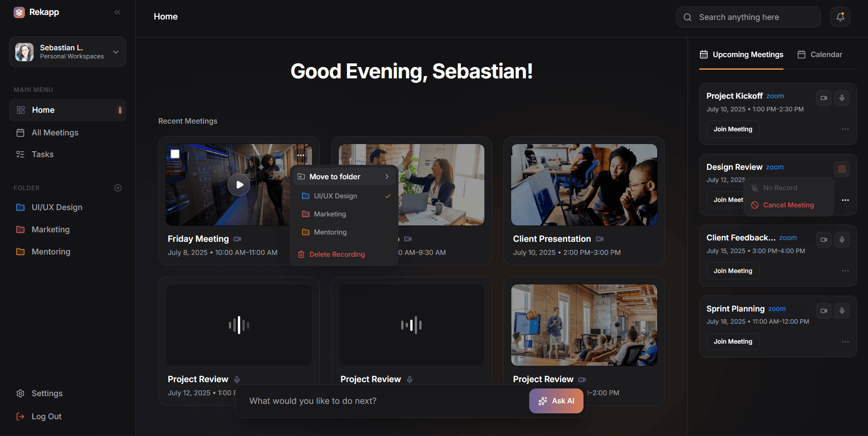
Task: Open the zoom link for Sprint Planning
Action: (x=776, y=309)
